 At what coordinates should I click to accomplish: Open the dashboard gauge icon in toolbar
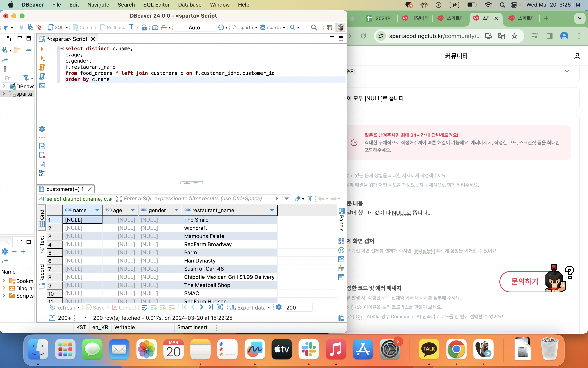[155, 28]
